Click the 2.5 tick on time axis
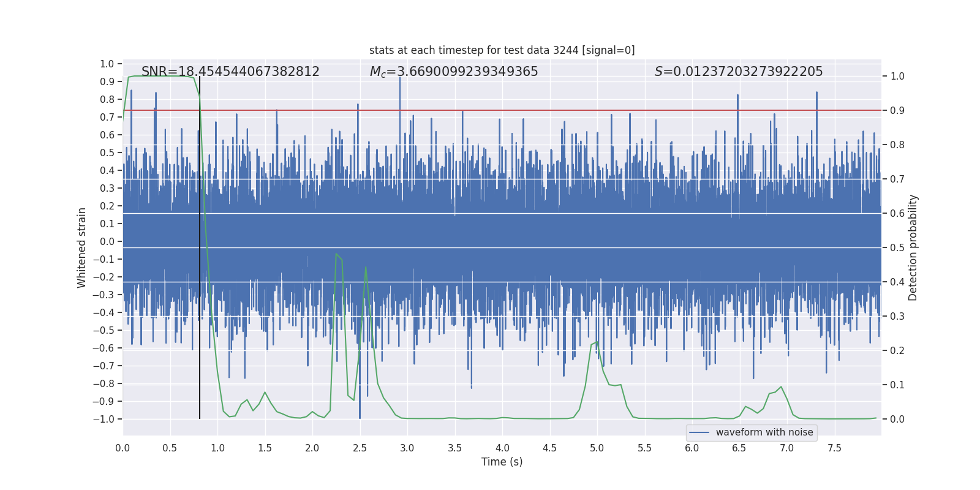The image size is (980, 490). (x=360, y=448)
